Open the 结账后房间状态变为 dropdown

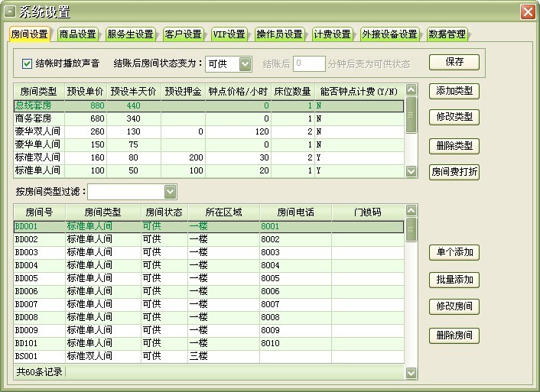point(245,63)
